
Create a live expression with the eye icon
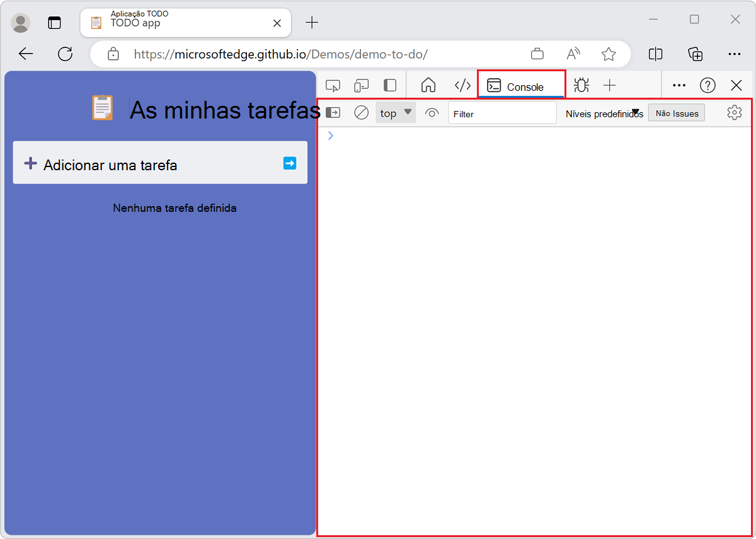tap(432, 113)
